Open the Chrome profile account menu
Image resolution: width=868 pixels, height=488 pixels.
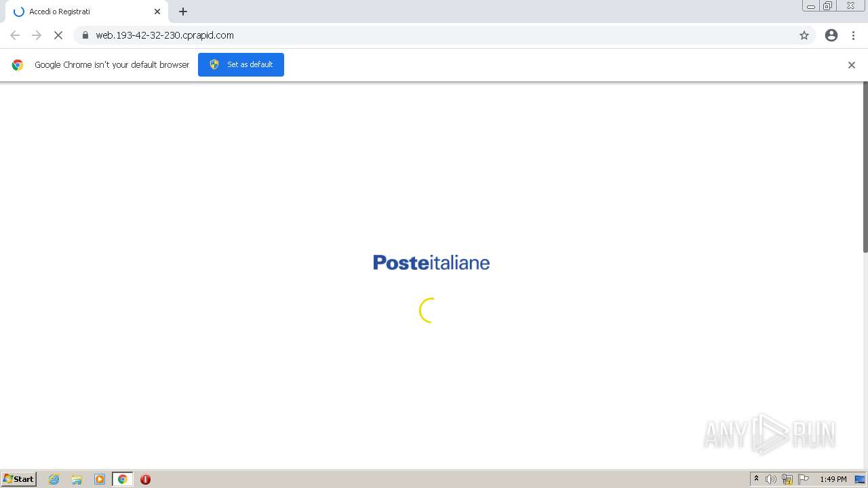click(x=831, y=35)
